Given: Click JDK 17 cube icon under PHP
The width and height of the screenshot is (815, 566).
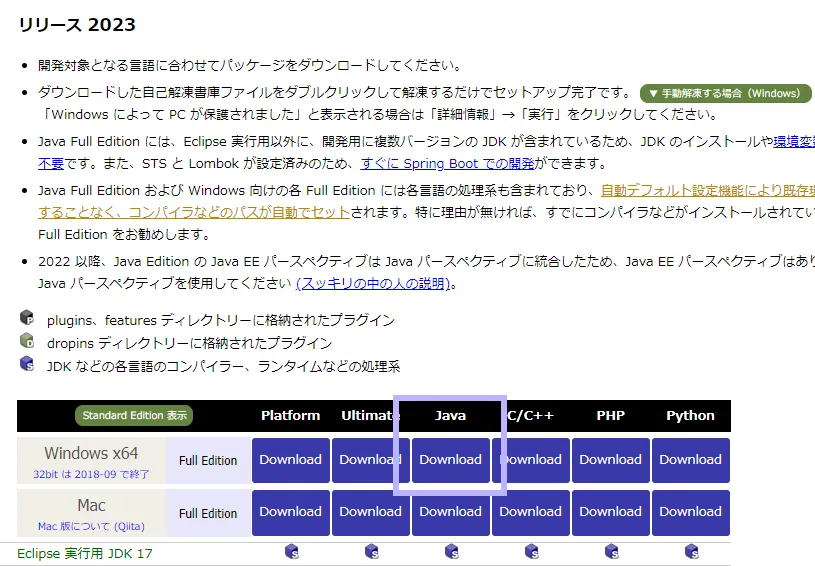Looking at the screenshot, I should 612,551.
